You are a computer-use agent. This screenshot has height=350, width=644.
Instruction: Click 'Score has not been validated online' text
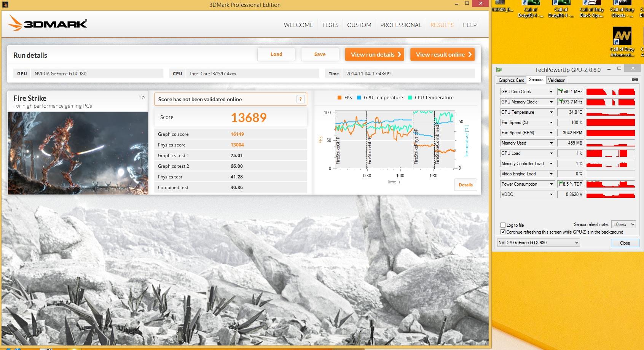pyautogui.click(x=200, y=99)
